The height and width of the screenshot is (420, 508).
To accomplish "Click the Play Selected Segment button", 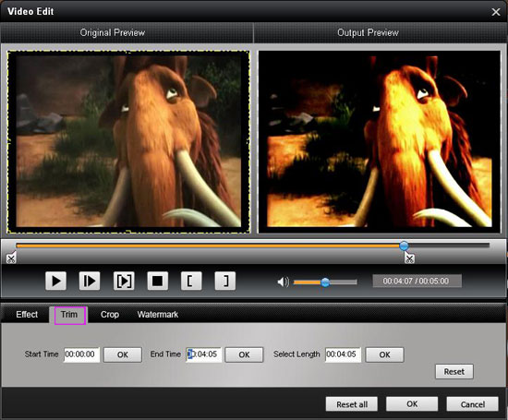I will click(124, 281).
